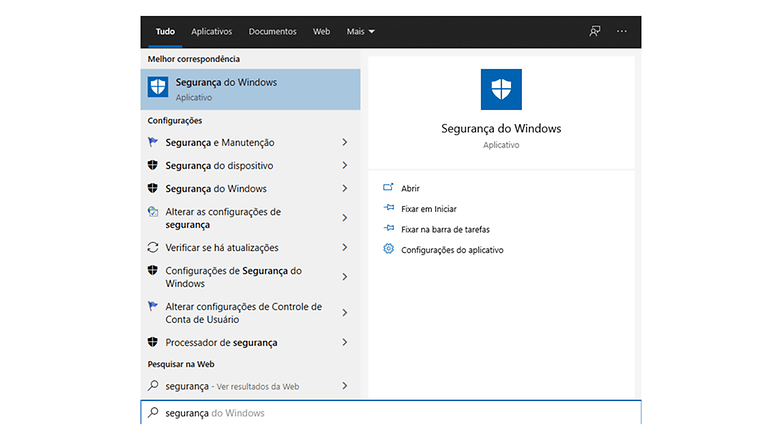The image size is (782, 440).
Task: Open the Segurança do Windows settings entry
Action: [x=216, y=189]
